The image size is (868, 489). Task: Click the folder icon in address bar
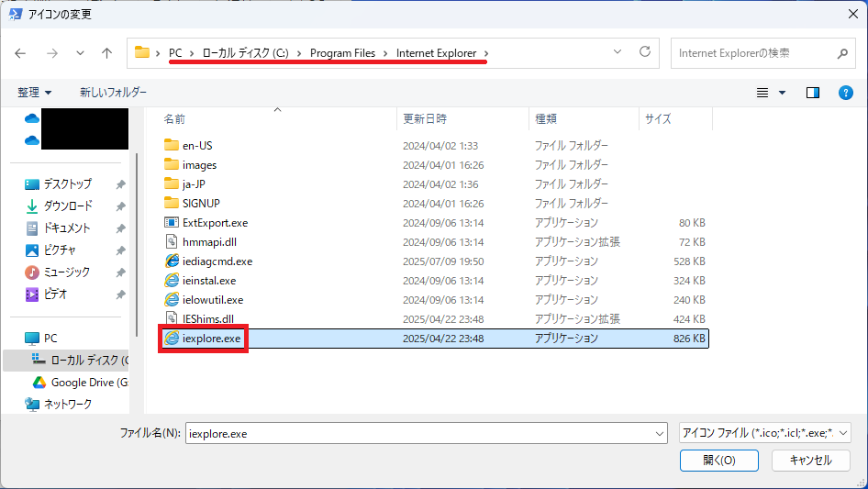[142, 52]
